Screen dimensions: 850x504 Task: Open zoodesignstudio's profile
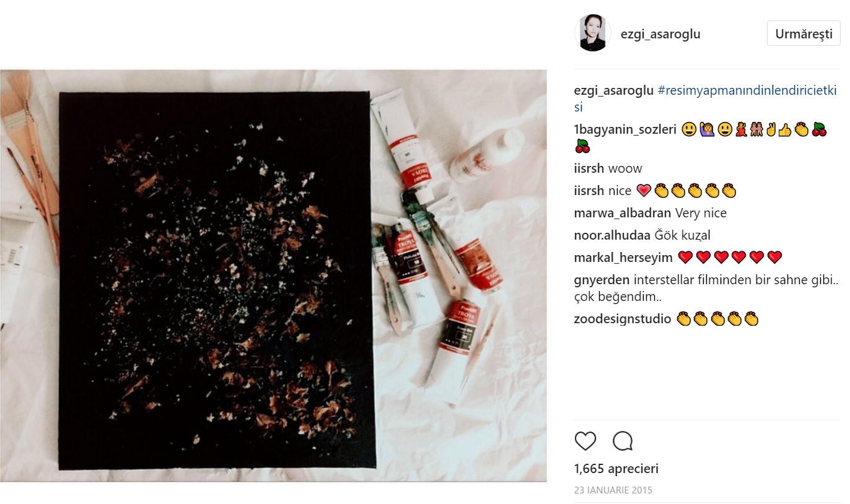[623, 319]
